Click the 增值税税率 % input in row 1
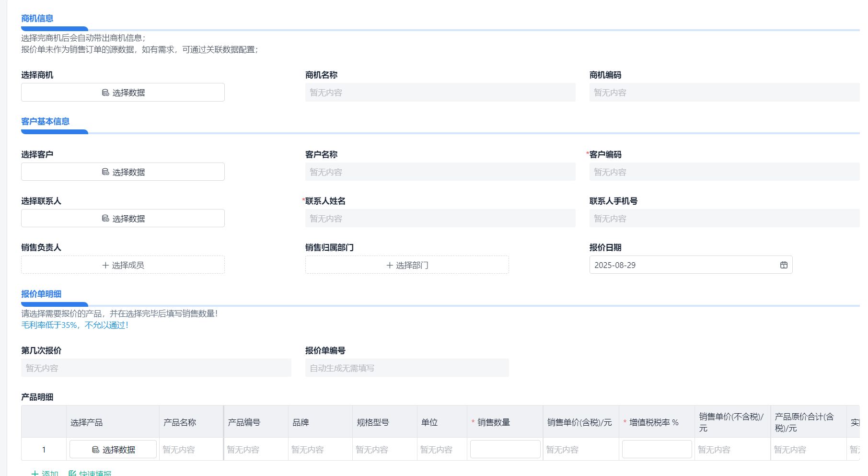This screenshot has height=476, width=868. point(657,449)
